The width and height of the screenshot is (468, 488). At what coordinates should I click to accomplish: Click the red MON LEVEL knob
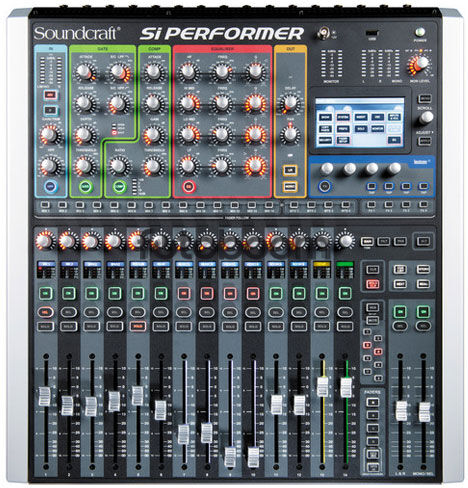(x=420, y=64)
